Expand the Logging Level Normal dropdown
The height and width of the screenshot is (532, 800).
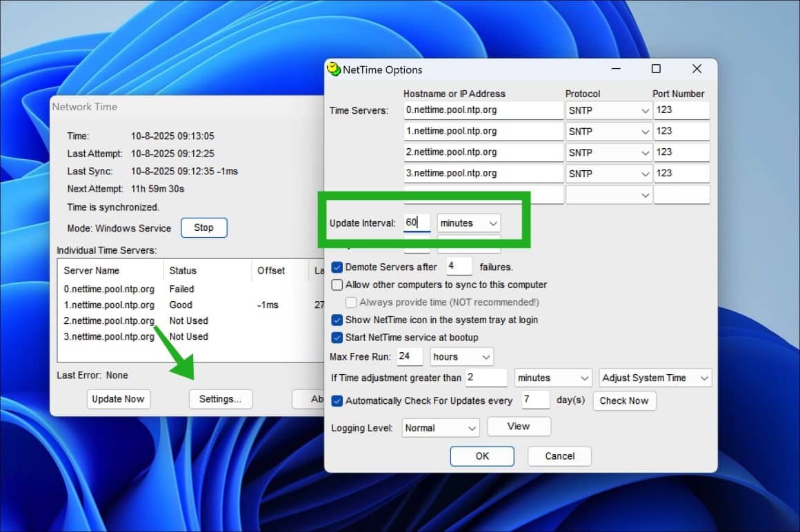click(441, 428)
